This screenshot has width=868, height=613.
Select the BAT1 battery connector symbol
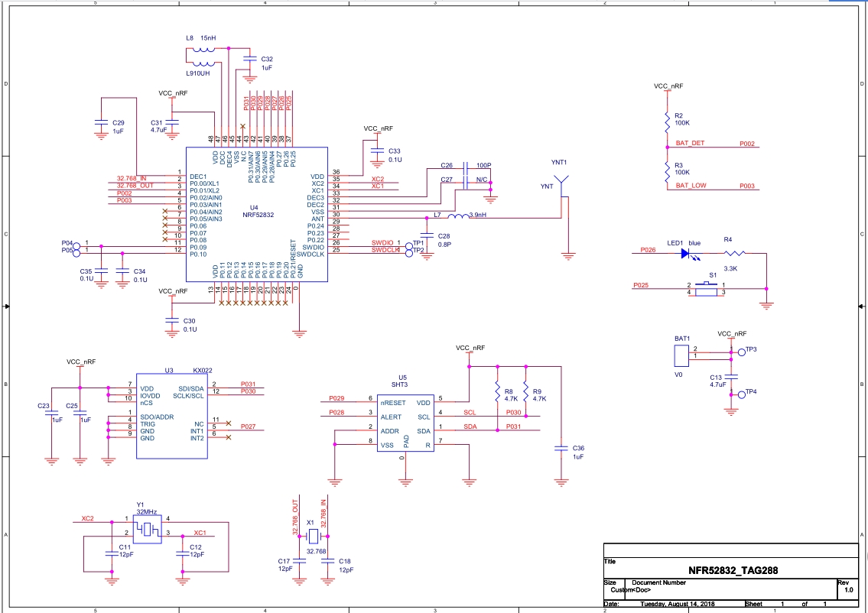click(x=681, y=355)
